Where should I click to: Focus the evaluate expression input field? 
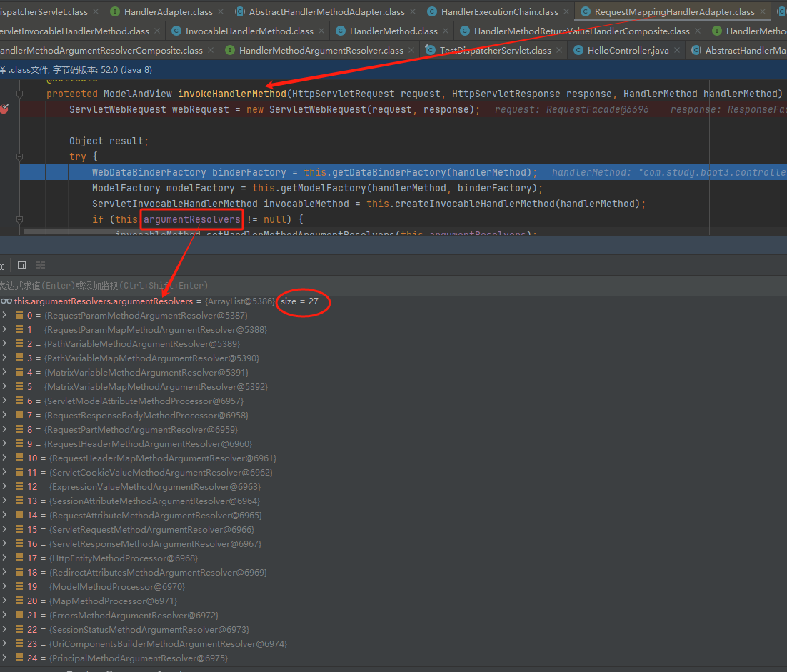tap(393, 285)
